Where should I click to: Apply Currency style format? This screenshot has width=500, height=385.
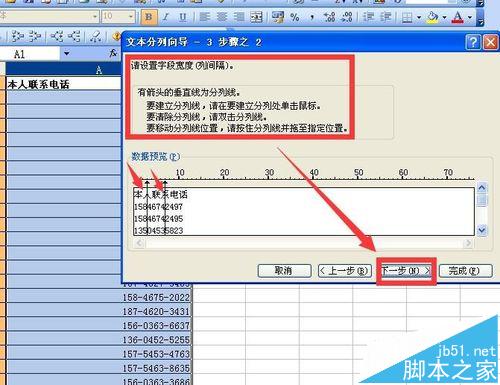[x=278, y=17]
